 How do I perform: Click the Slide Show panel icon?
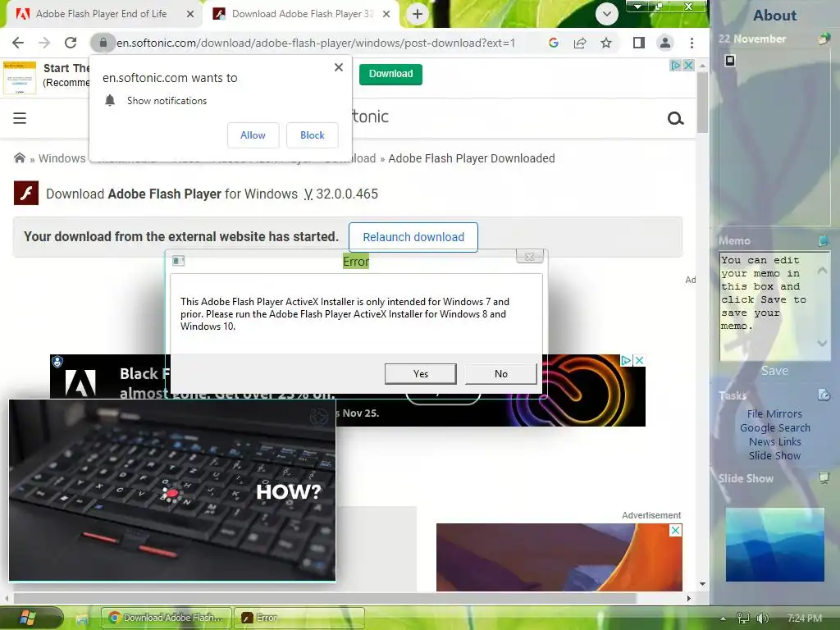click(824, 477)
